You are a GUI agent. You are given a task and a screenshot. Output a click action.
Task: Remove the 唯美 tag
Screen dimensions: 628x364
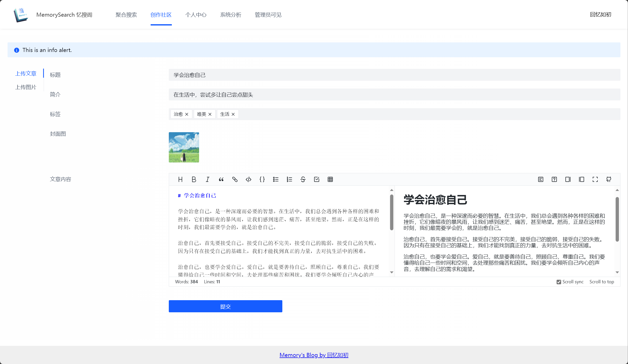(x=210, y=114)
